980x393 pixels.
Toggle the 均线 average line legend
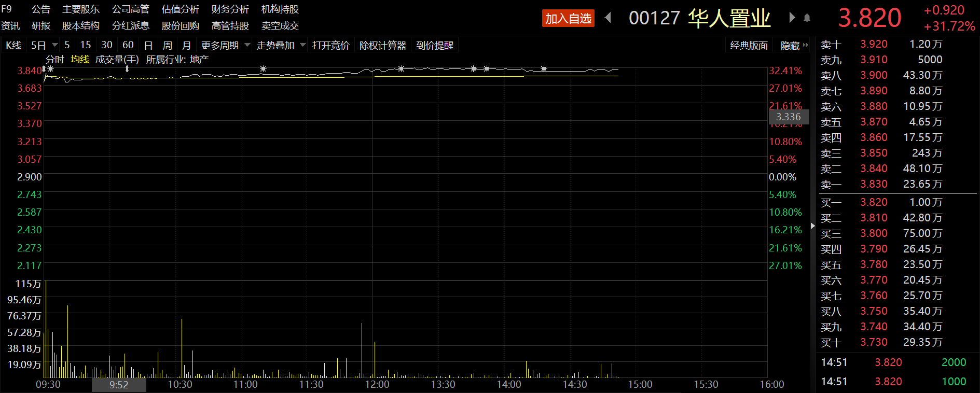pyautogui.click(x=80, y=60)
